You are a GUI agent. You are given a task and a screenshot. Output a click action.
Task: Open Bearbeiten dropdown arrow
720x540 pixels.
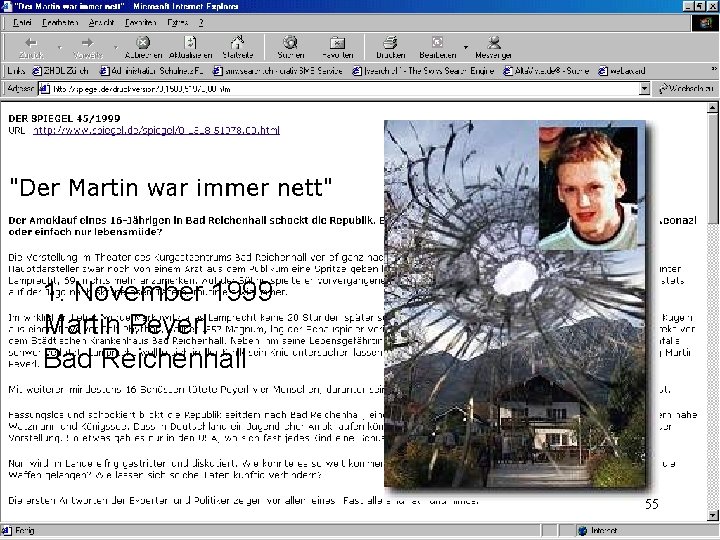click(466, 47)
